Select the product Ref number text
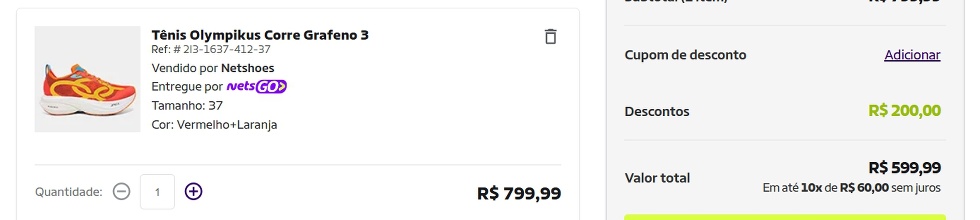Viewport: 980px width, 220px height. pos(211,50)
